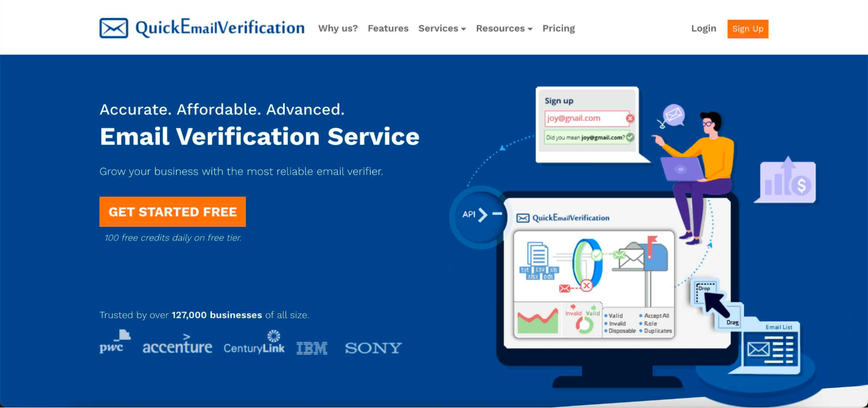Expand the Resources dropdown menu
The image size is (868, 408).
click(504, 29)
